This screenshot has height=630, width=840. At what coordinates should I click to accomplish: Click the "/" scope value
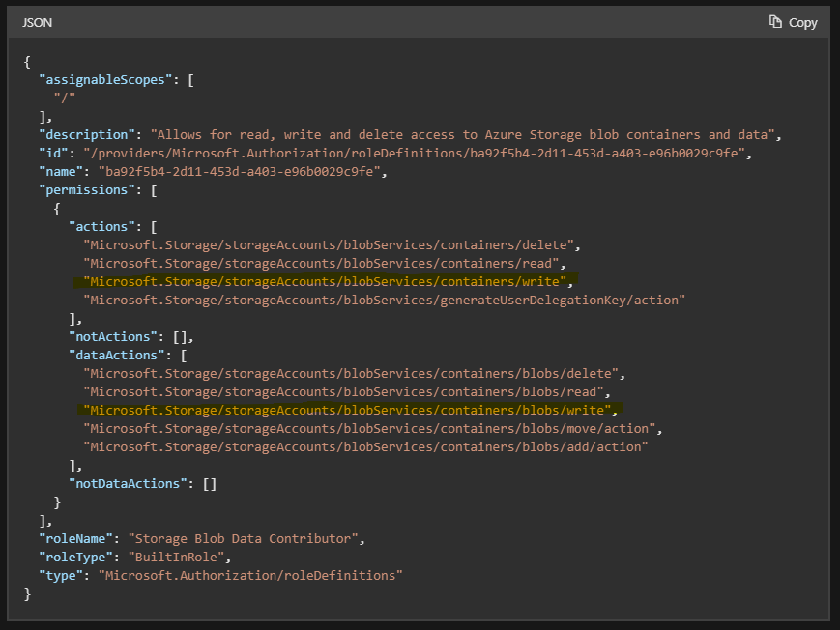65,98
